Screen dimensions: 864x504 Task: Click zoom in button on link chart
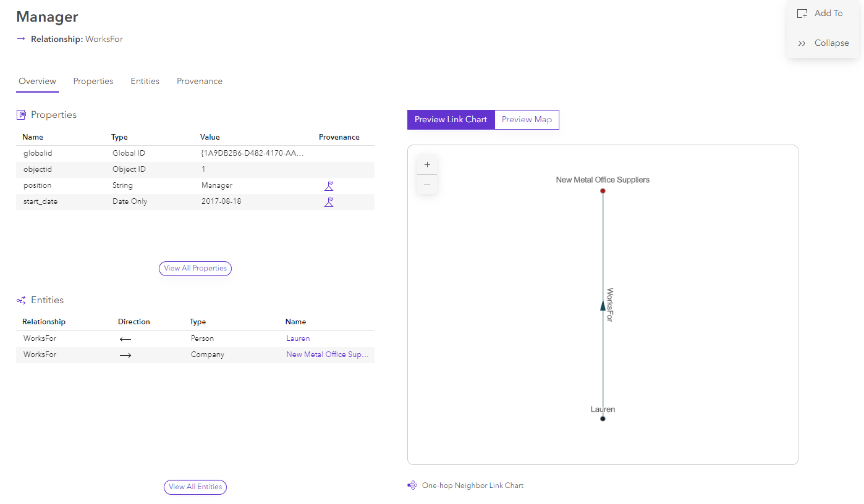pyautogui.click(x=427, y=165)
